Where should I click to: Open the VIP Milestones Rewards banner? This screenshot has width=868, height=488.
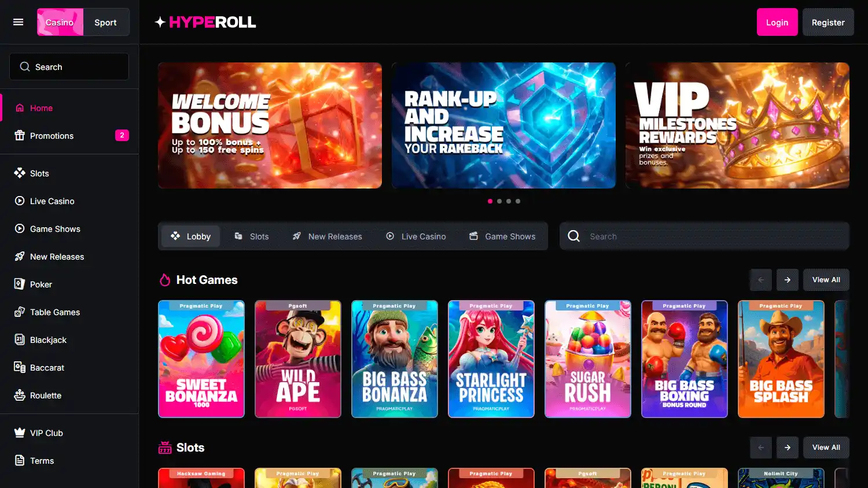pyautogui.click(x=737, y=125)
